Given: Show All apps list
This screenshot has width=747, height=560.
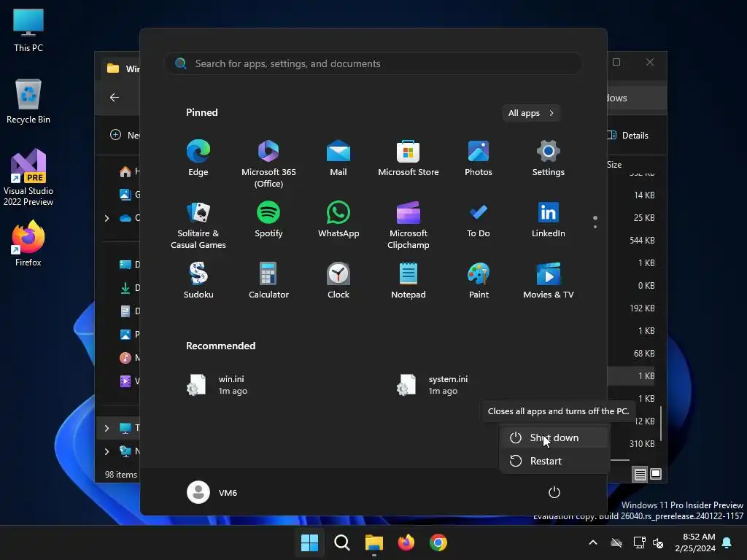Looking at the screenshot, I should pos(531,113).
